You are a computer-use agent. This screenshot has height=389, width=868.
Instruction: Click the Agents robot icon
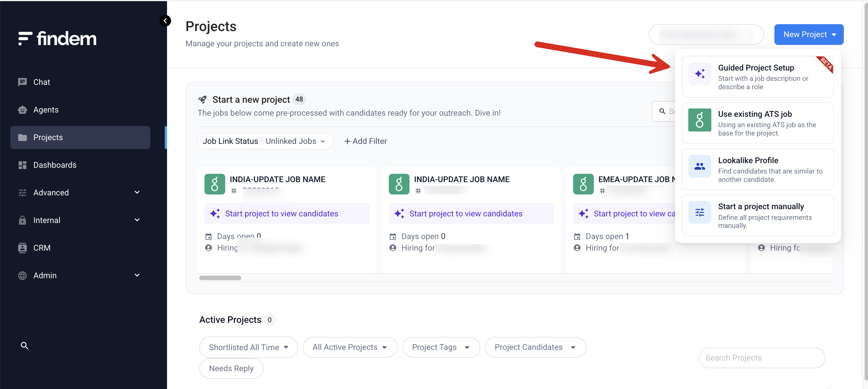(x=22, y=110)
